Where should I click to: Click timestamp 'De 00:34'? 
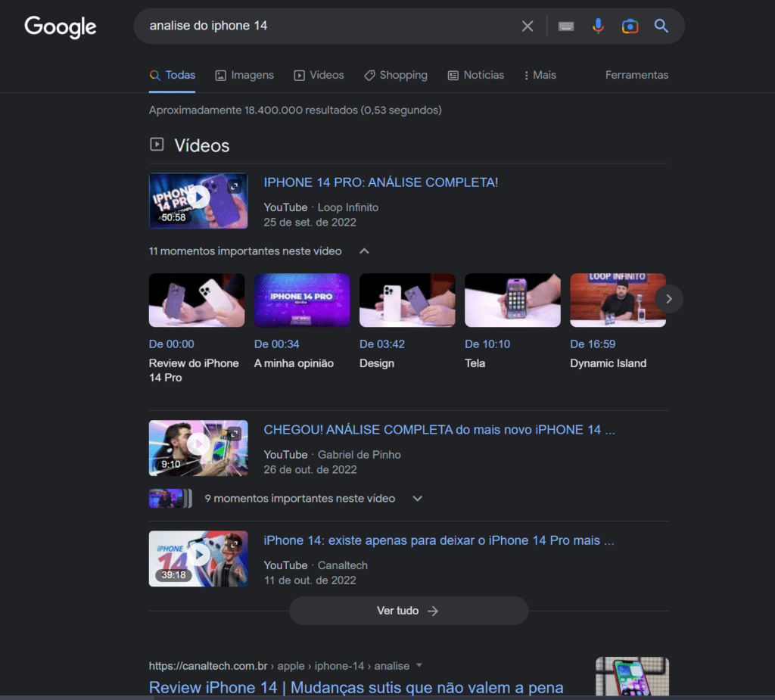click(x=276, y=344)
